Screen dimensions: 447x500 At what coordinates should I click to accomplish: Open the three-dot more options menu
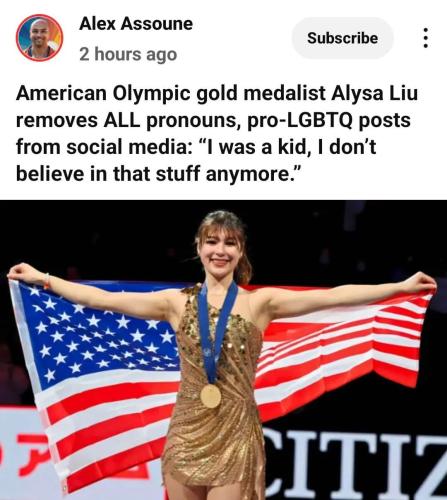pos(425,38)
